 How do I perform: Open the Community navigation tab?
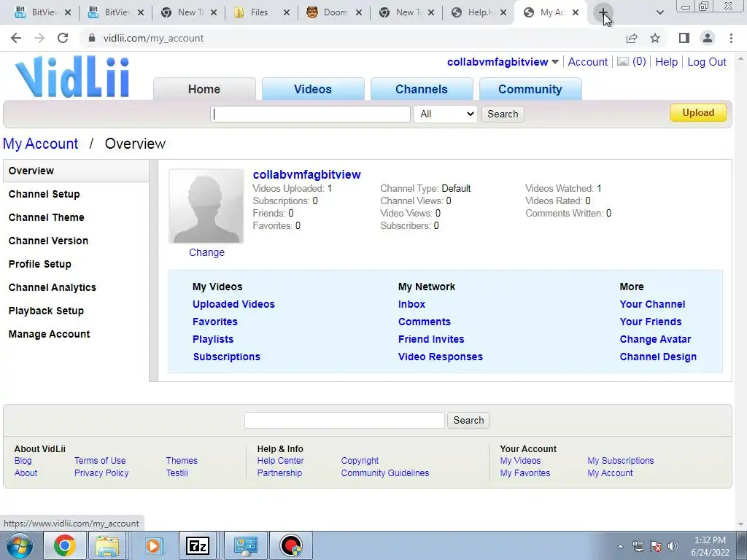[530, 89]
